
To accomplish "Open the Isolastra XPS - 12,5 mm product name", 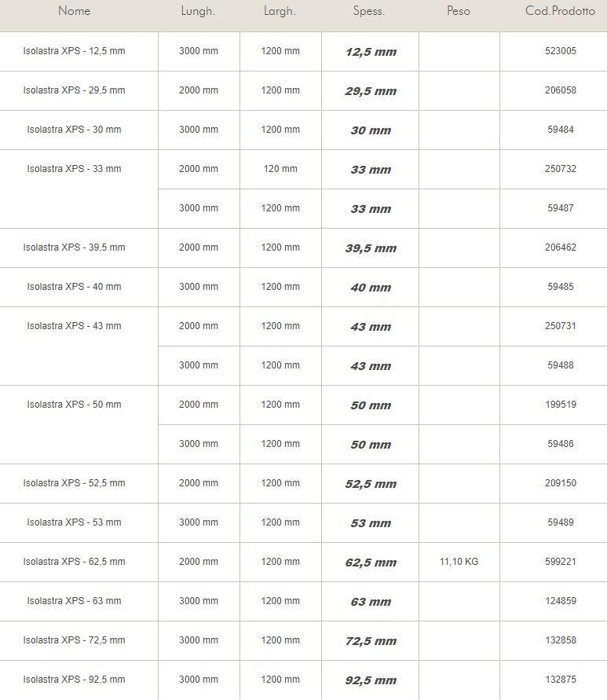I will [x=74, y=51].
